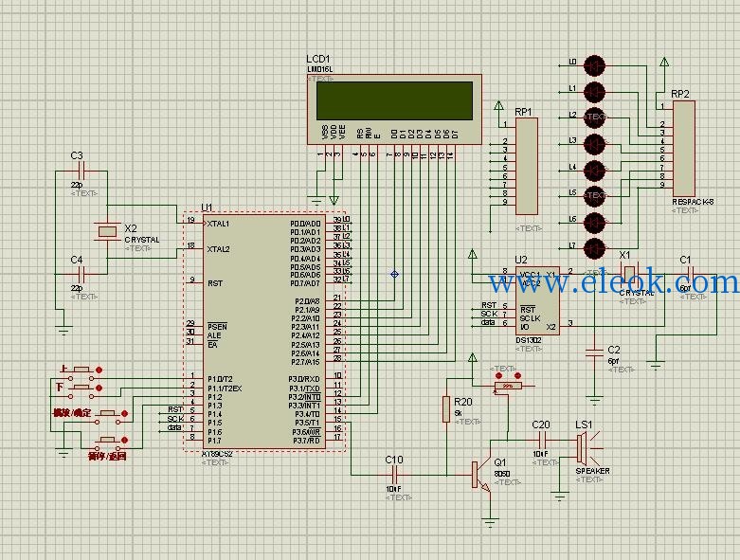Click the 22p value under C4
The width and height of the screenshot is (740, 560).
tap(77, 288)
